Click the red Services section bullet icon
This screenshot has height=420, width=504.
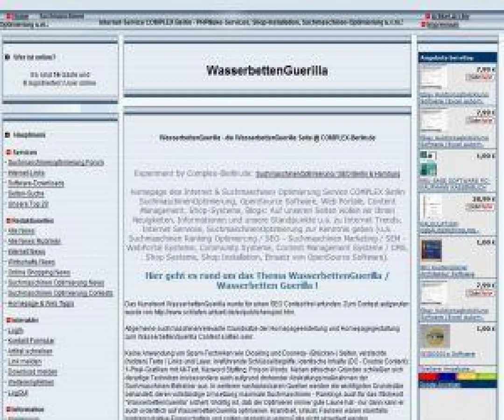click(x=7, y=153)
